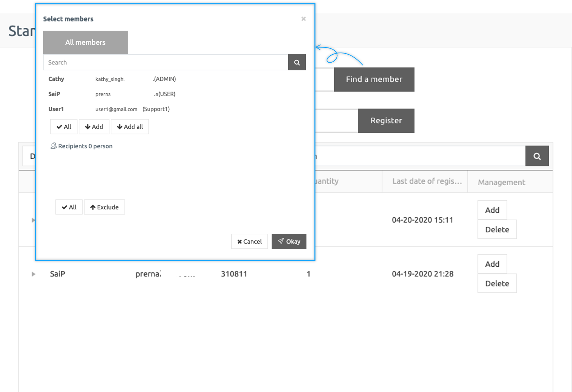The height and width of the screenshot is (392, 572).
Task: Click Add in the 04-19-2020 row
Action: (492, 264)
